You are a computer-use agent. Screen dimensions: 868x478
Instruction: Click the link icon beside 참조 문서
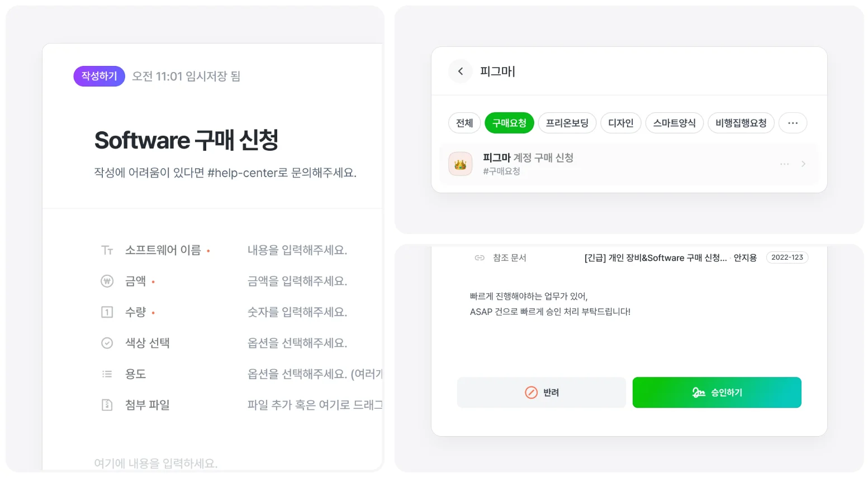point(479,258)
